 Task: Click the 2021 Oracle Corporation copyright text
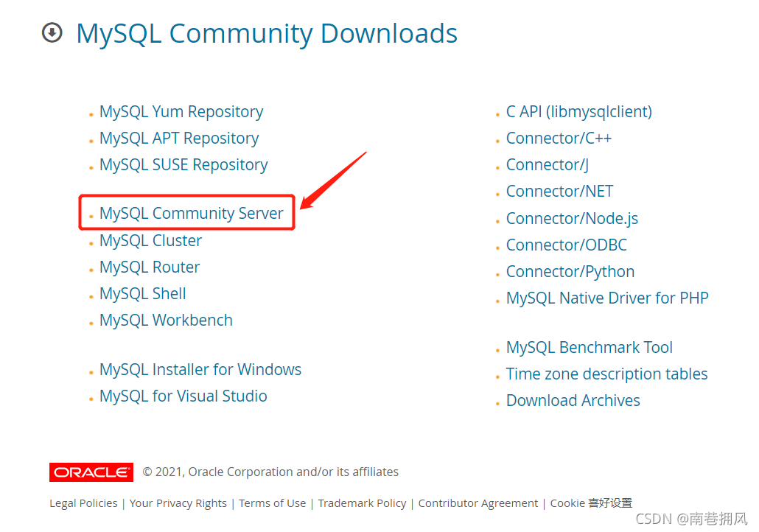click(x=270, y=472)
